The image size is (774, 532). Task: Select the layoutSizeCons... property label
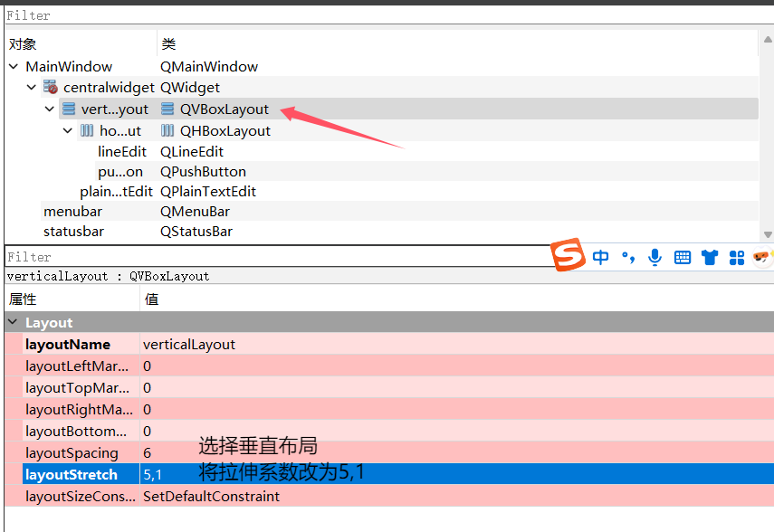tap(81, 496)
